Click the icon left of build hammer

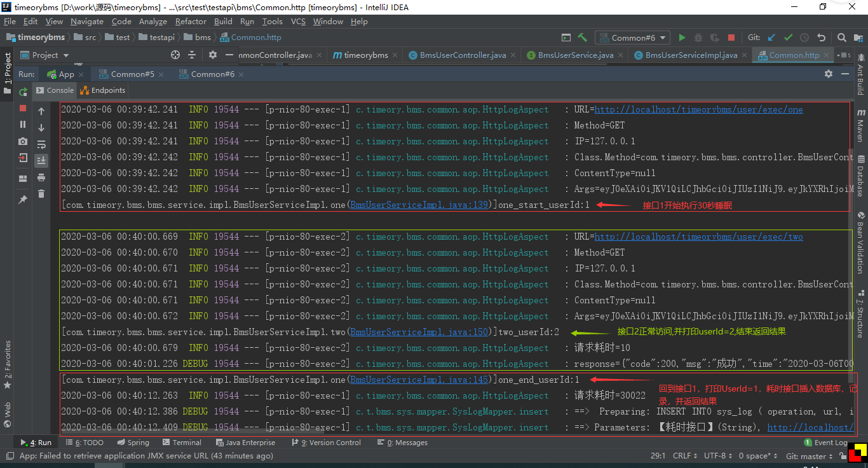[566, 38]
